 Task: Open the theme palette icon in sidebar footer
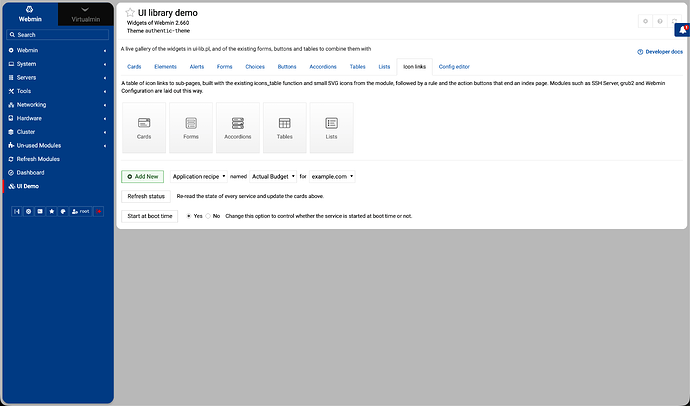click(x=63, y=212)
